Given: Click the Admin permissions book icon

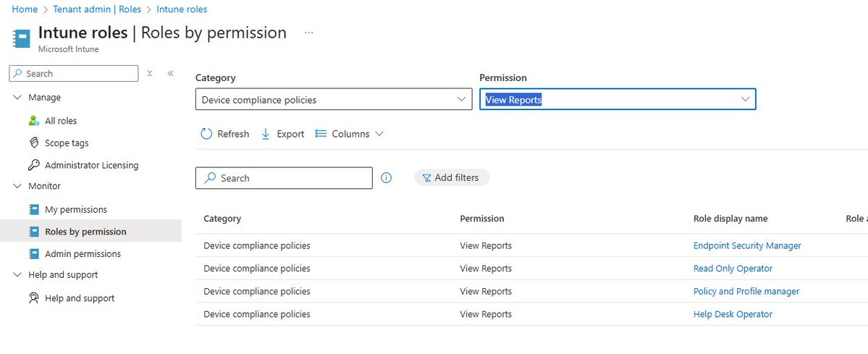Looking at the screenshot, I should 34,253.
